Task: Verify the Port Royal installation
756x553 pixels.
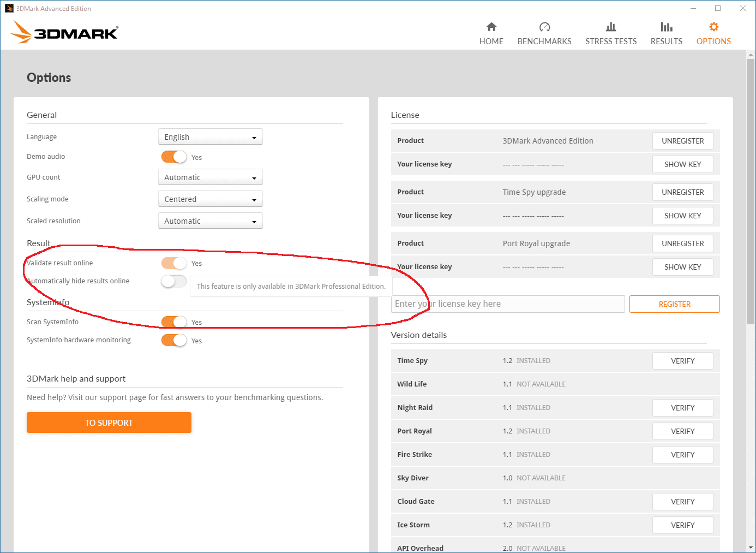Action: [683, 431]
